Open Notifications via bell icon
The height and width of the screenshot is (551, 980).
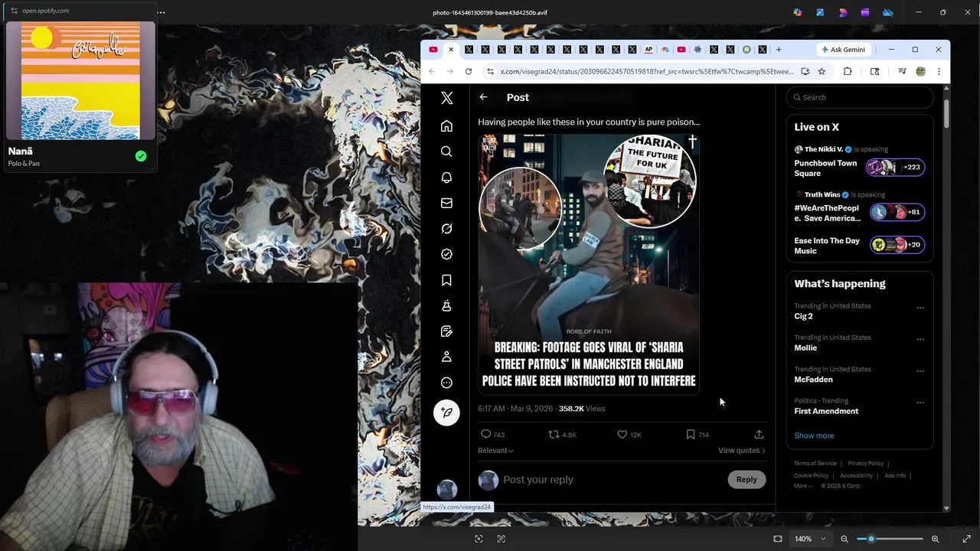tap(446, 178)
